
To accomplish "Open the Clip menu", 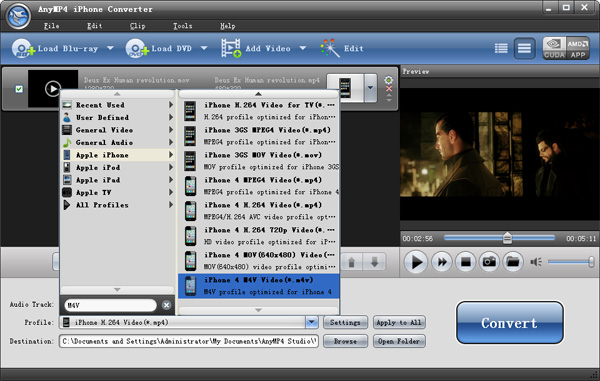I will coord(137,26).
